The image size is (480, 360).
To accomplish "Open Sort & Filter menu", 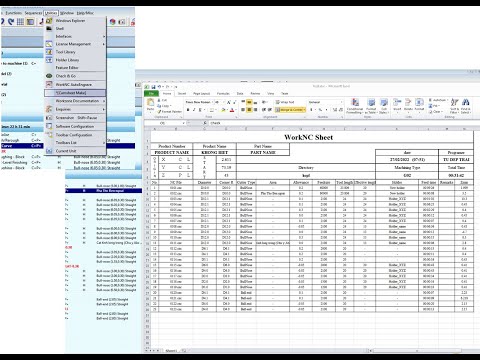I will click(x=454, y=106).
